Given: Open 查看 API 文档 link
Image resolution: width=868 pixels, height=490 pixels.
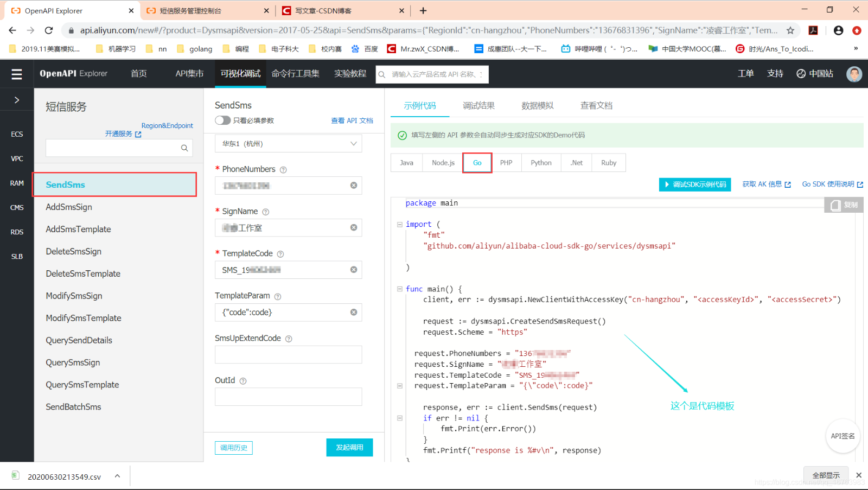Looking at the screenshot, I should [x=352, y=120].
